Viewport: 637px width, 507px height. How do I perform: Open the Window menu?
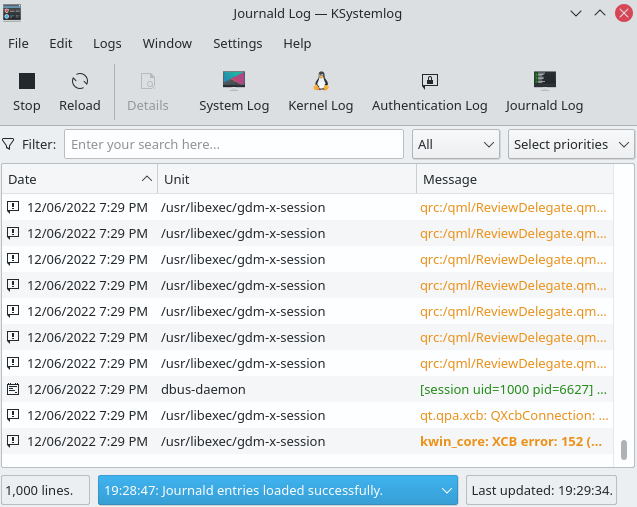point(167,43)
